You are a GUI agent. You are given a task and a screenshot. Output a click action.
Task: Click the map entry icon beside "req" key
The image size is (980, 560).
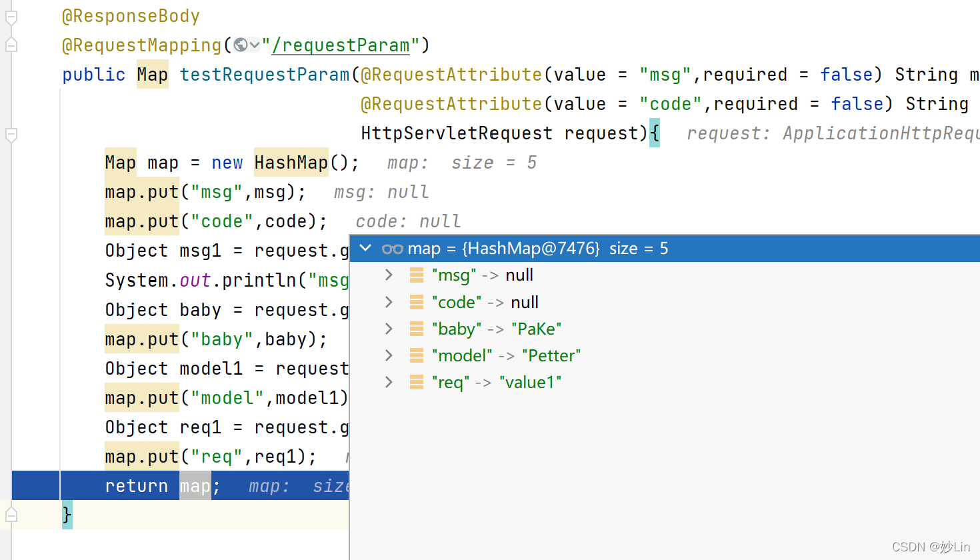click(416, 381)
